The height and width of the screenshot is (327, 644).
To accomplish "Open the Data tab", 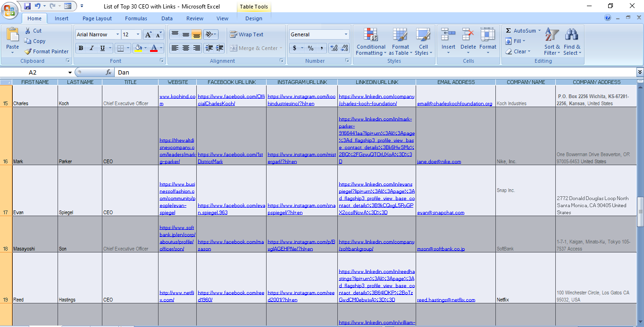I will click(167, 18).
